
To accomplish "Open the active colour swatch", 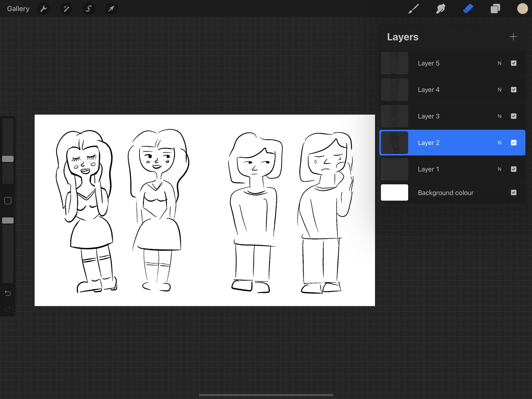I will click(x=522, y=9).
